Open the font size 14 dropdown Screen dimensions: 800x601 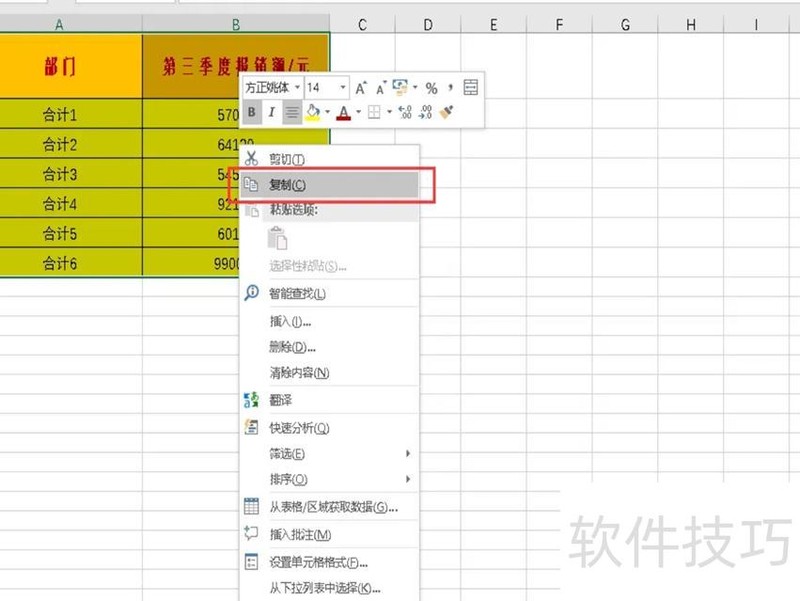click(343, 87)
